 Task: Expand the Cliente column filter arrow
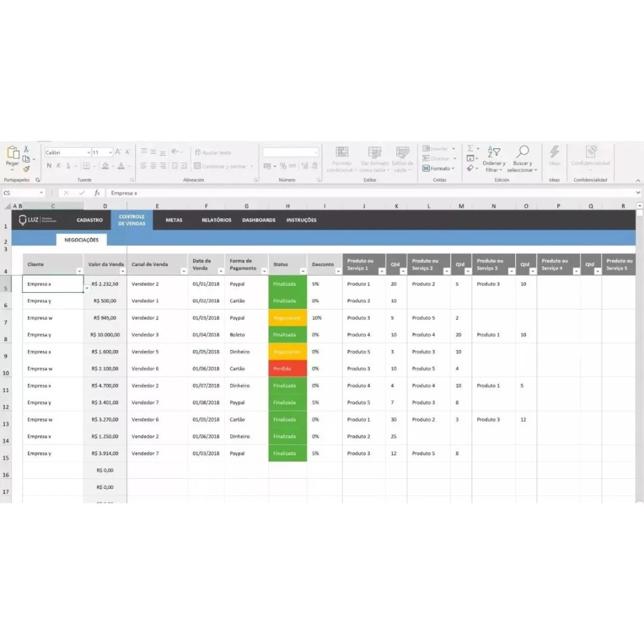coord(79,271)
